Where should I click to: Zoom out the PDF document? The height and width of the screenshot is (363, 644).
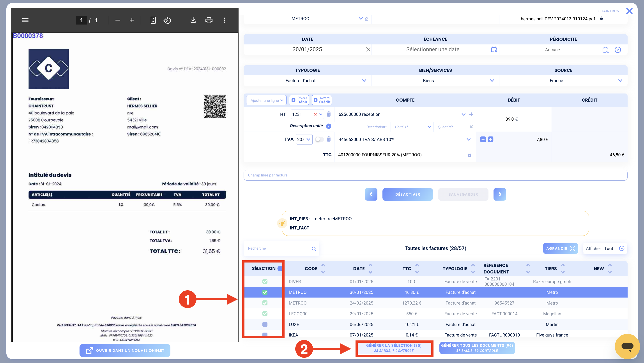(x=118, y=20)
